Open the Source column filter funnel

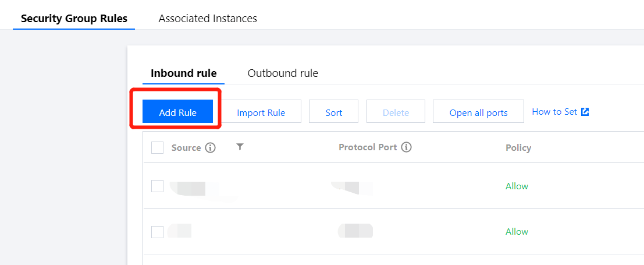(x=240, y=147)
